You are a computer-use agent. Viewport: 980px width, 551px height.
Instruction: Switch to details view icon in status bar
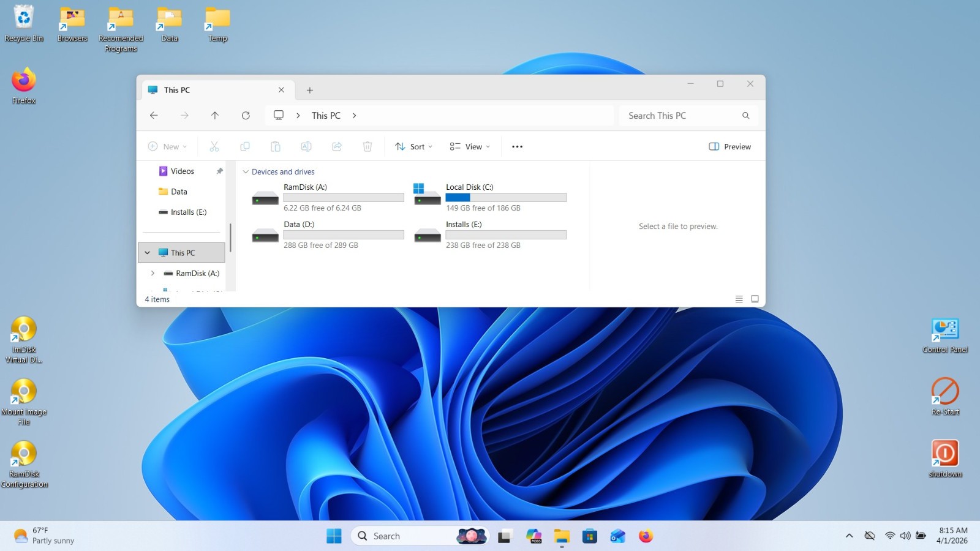(x=739, y=299)
